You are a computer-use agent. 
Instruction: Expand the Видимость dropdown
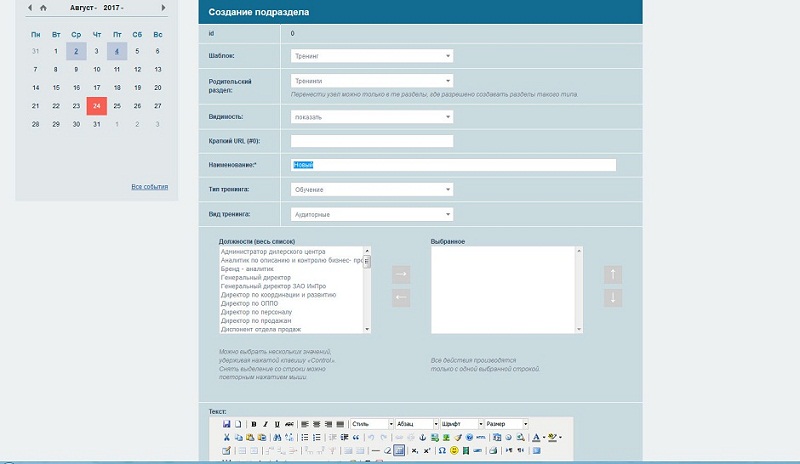(x=372, y=116)
